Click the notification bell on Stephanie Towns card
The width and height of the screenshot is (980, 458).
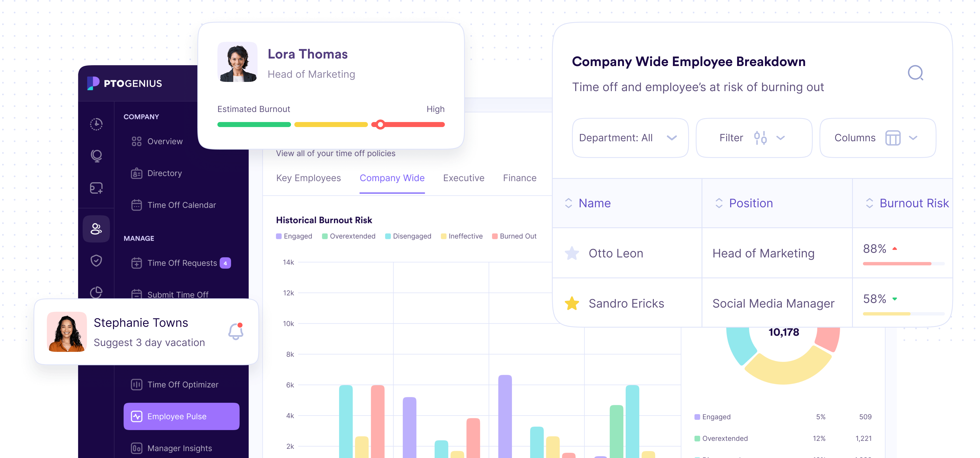point(236,331)
